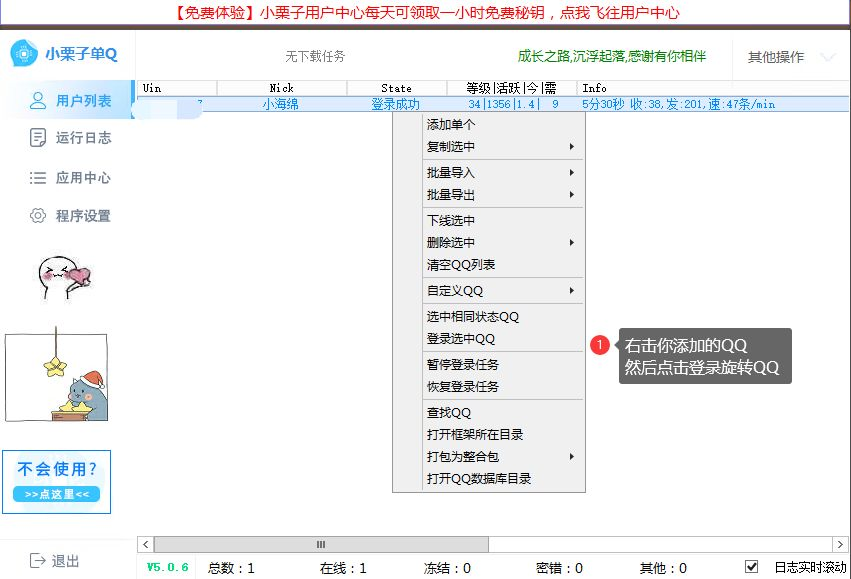Viewport: 851px width, 579px height.
Task: Click the exit arrow icon beside 退出
Action: pos(37,561)
